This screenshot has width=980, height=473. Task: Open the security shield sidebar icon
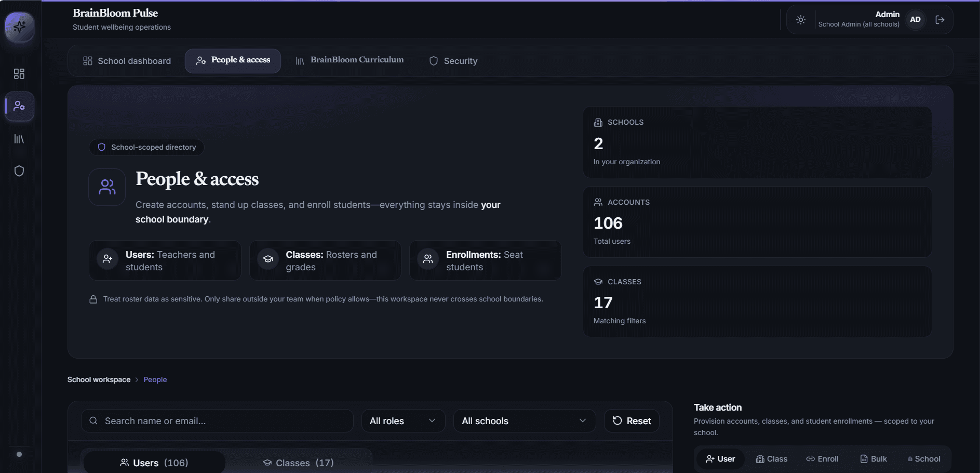coord(19,171)
